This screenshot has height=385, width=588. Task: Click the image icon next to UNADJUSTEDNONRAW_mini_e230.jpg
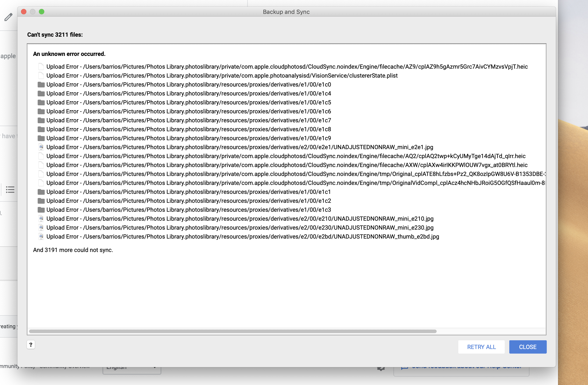(x=40, y=228)
